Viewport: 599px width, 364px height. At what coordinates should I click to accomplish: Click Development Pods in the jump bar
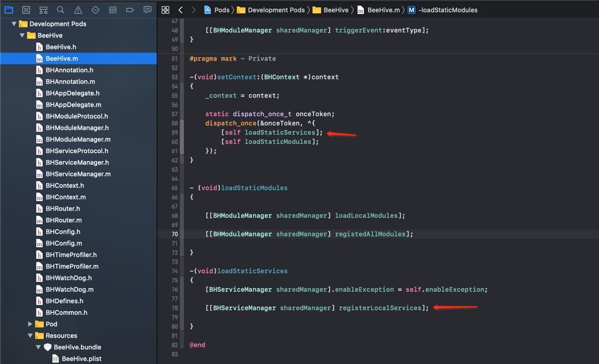pyautogui.click(x=271, y=10)
